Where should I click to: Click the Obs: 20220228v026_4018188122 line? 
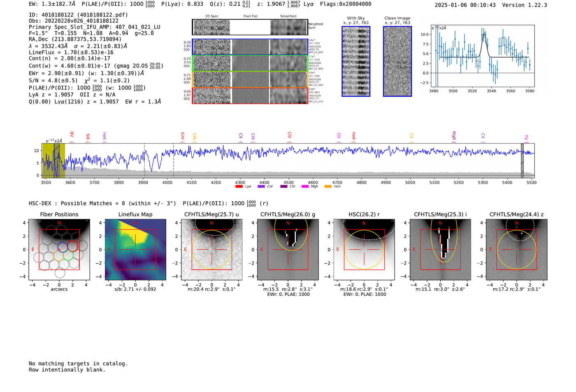point(74,21)
